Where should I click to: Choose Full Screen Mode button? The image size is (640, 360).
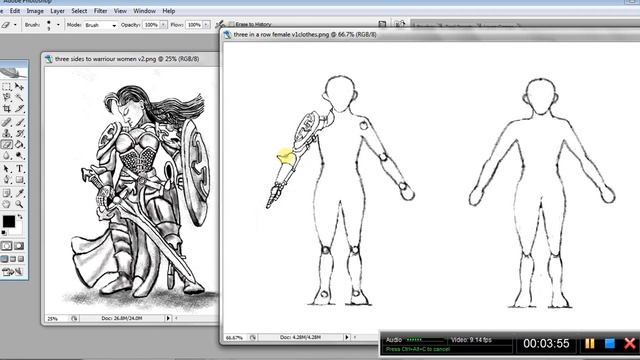[x=21, y=259]
